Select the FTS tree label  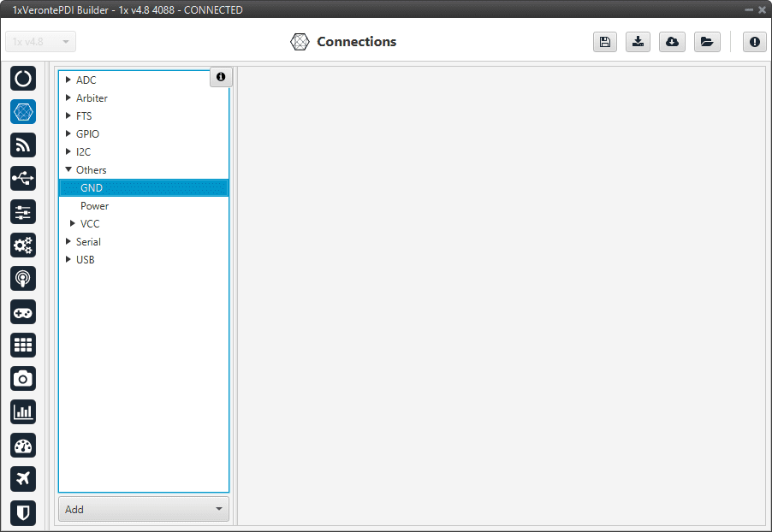84,115
